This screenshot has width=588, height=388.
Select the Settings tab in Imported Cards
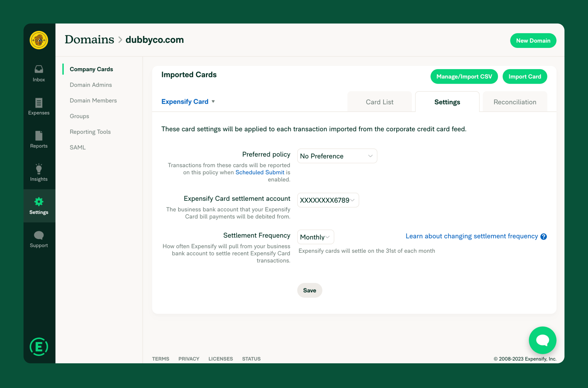pos(447,102)
